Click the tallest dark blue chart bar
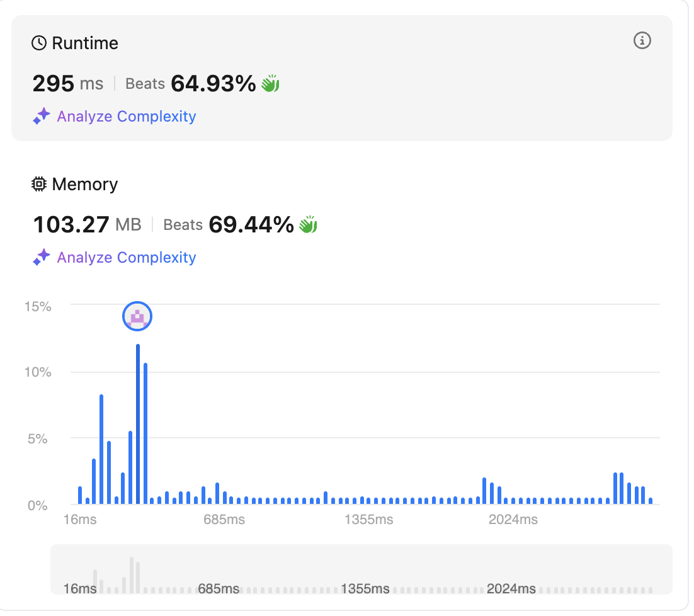Screen dimensions: 694x616 [x=137, y=424]
